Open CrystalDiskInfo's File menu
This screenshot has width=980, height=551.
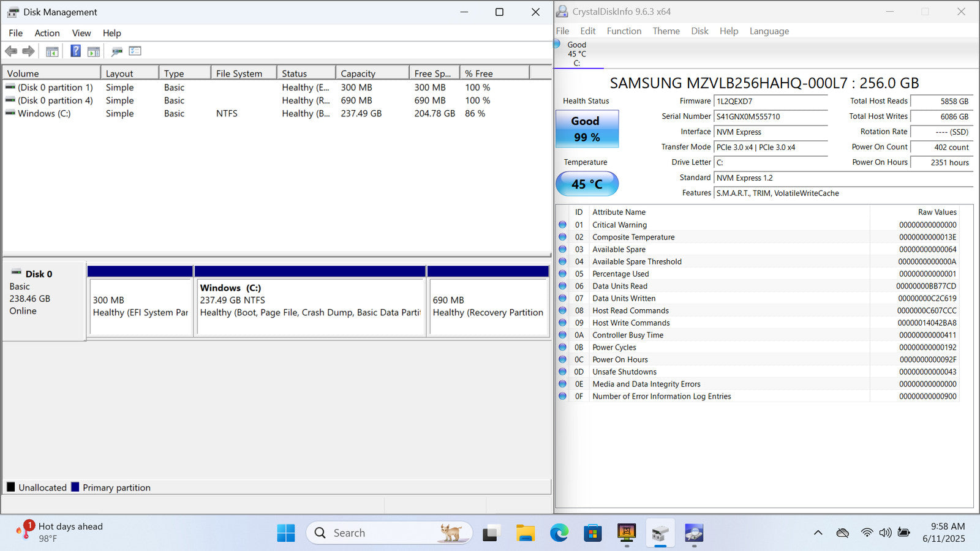pos(562,31)
